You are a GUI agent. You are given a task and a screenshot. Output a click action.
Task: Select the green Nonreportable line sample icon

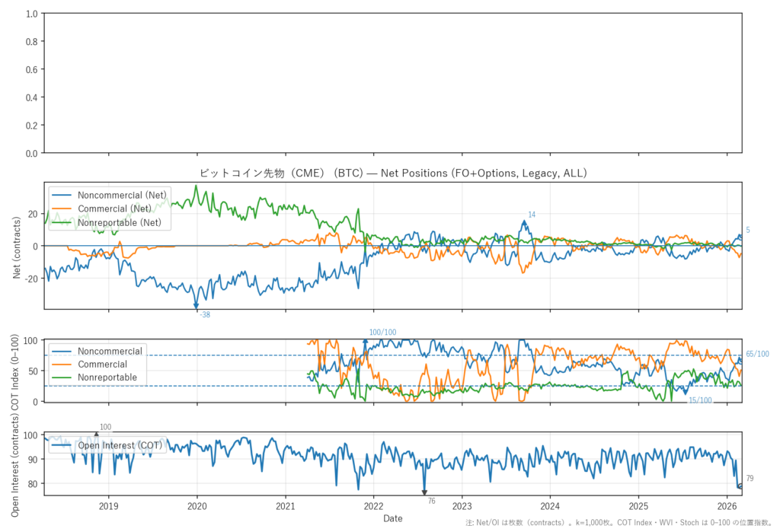(63, 222)
